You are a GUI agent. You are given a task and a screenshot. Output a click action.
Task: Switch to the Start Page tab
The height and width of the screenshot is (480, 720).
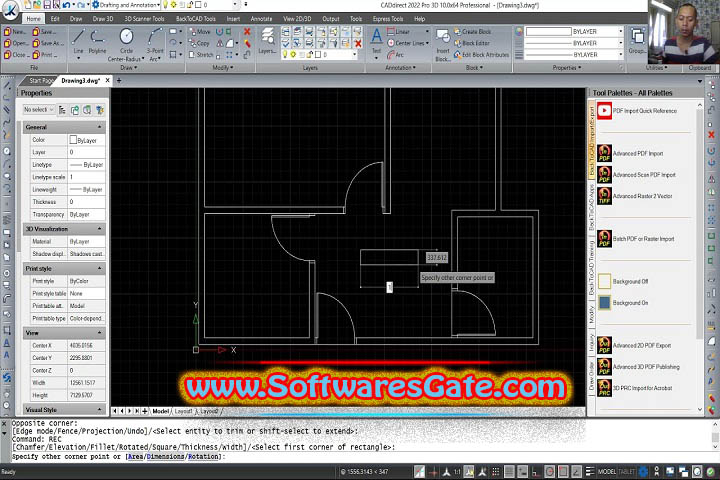(40, 81)
